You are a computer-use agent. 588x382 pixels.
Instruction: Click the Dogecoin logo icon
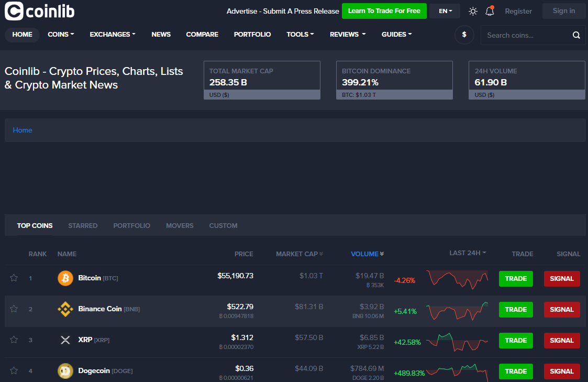coord(65,371)
